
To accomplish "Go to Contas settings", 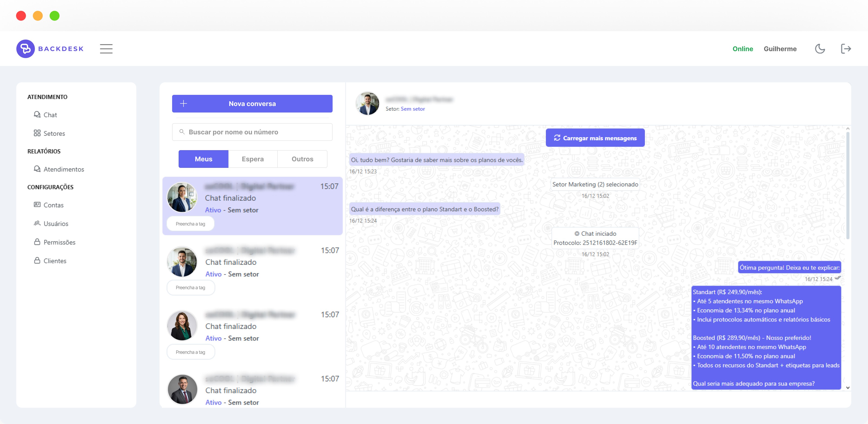I will point(53,205).
